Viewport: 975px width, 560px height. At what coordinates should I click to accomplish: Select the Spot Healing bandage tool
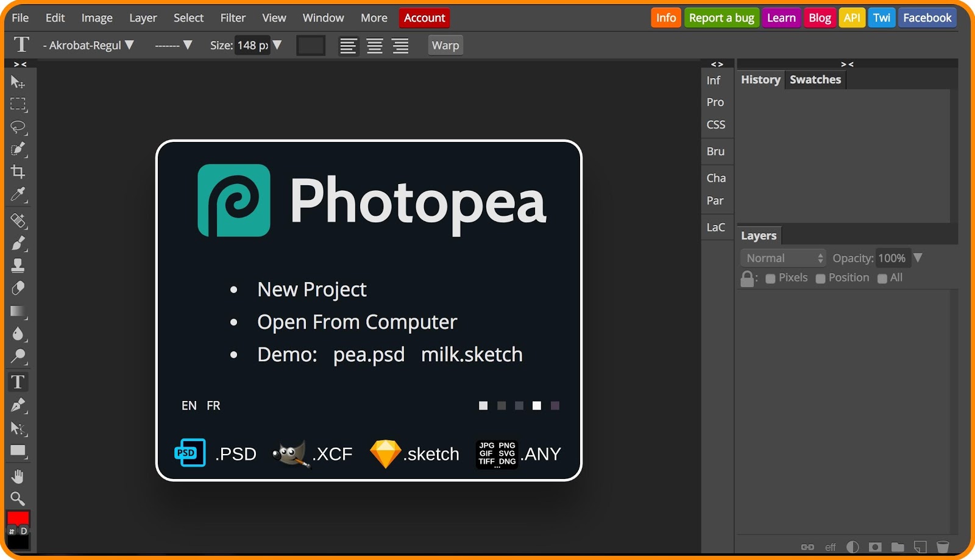(18, 221)
